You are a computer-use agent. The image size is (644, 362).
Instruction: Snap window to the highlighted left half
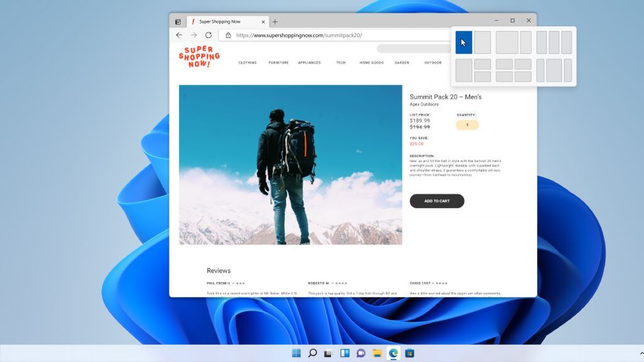464,43
